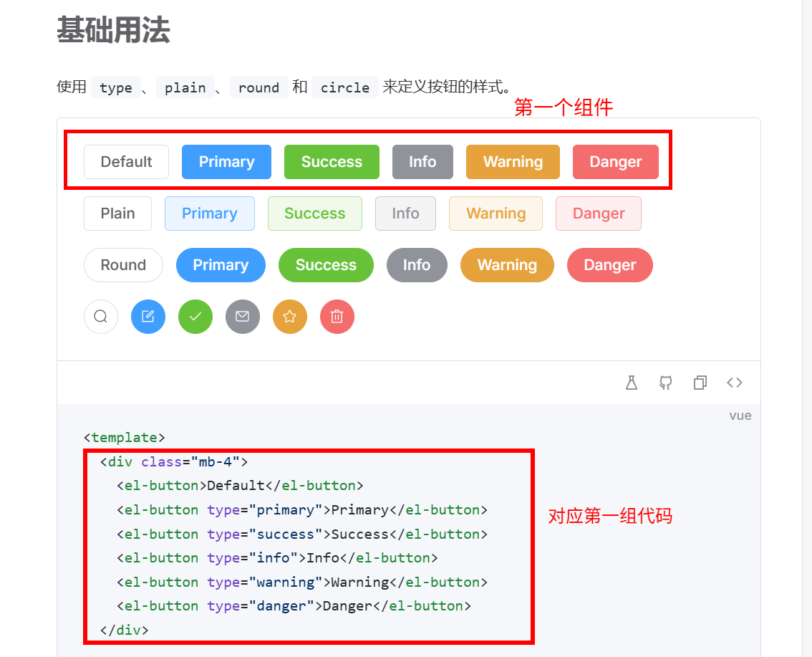812x657 pixels.
Task: Select the Plain button
Action: [117, 214]
